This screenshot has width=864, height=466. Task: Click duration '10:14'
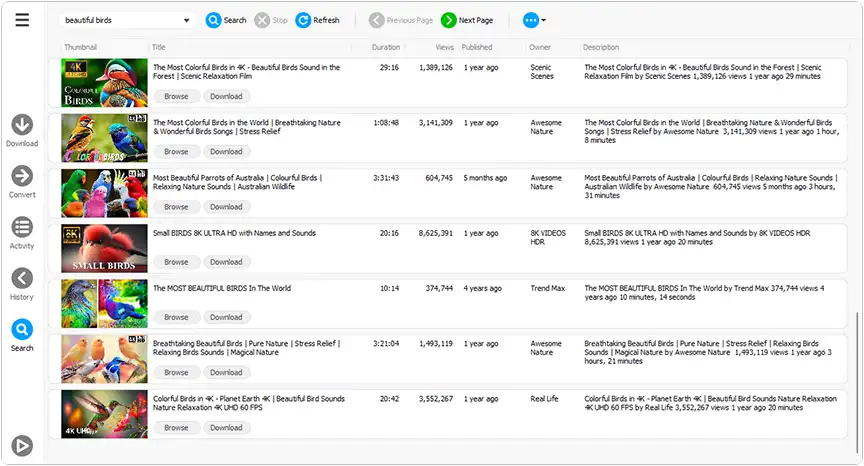(x=390, y=288)
